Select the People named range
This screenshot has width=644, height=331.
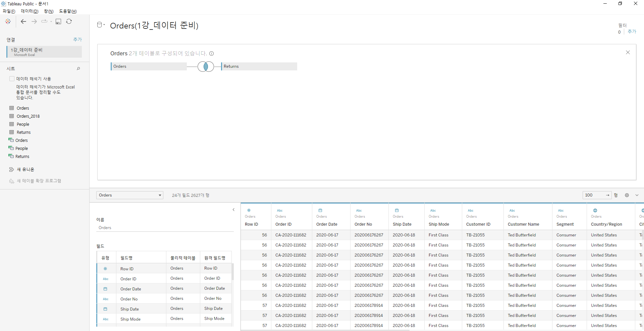[x=21, y=148]
